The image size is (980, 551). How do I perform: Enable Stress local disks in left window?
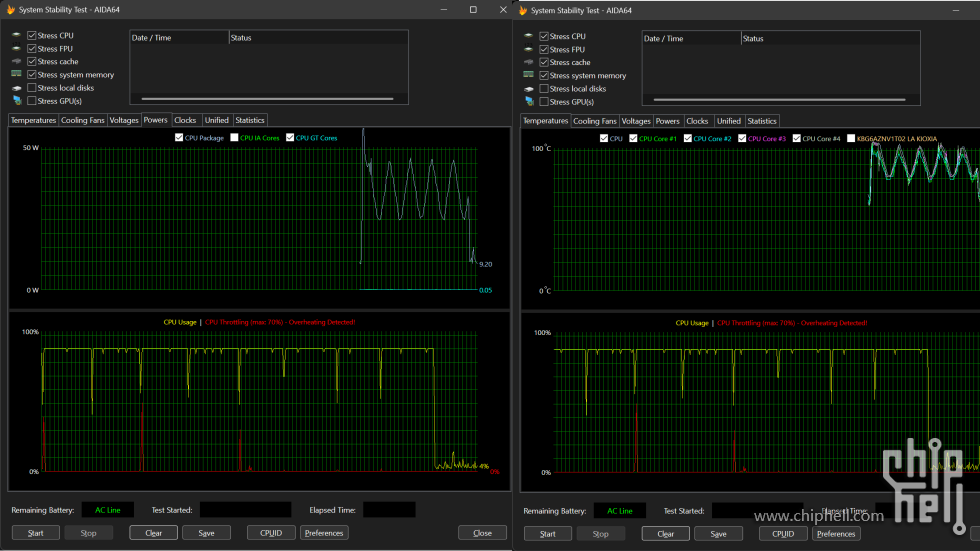coord(32,88)
